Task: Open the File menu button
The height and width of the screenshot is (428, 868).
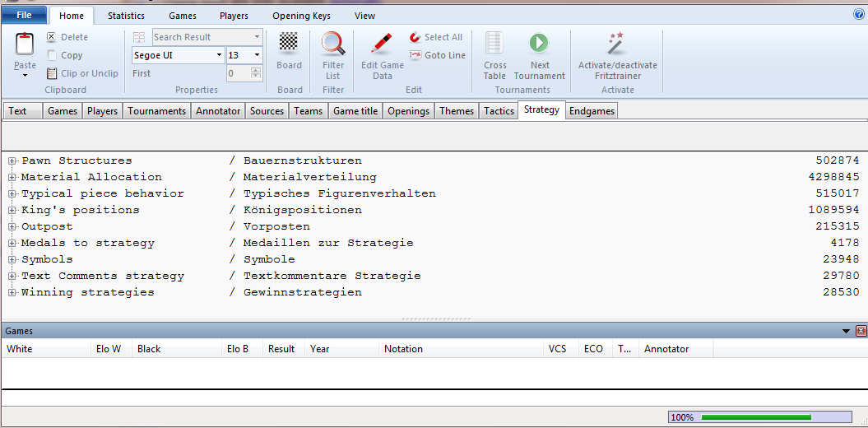Action: pyautogui.click(x=24, y=16)
